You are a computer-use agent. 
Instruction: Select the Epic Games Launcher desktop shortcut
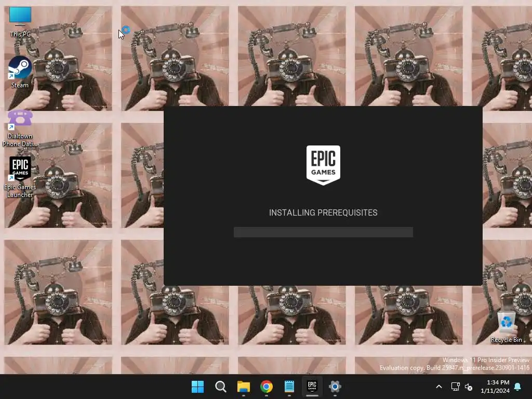(x=20, y=177)
